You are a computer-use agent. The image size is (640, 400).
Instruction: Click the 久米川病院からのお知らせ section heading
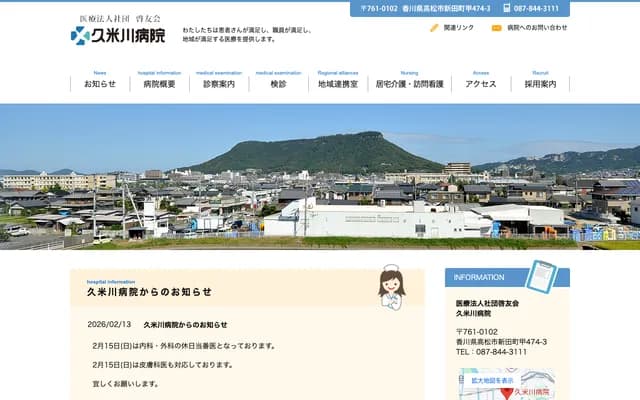point(149,292)
